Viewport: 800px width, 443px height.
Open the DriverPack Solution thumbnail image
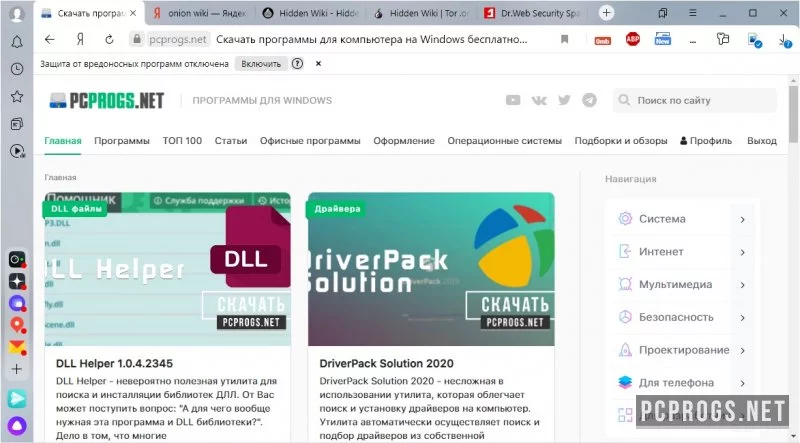pyautogui.click(x=431, y=269)
